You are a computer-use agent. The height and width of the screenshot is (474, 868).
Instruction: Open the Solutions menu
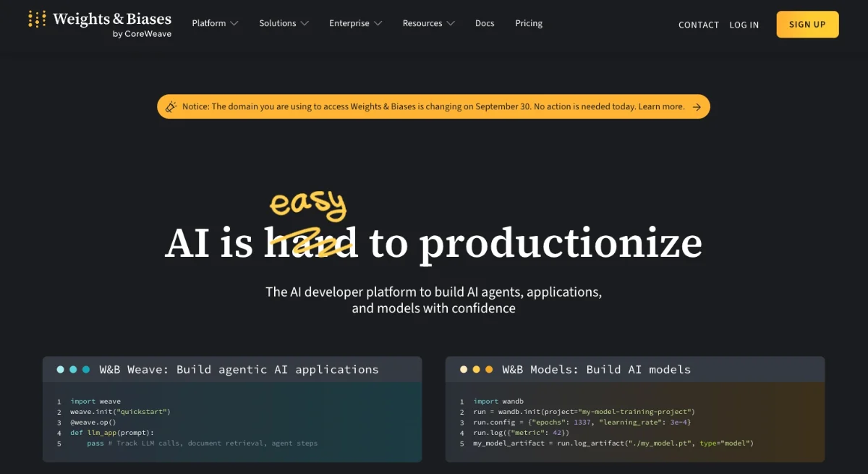point(284,23)
